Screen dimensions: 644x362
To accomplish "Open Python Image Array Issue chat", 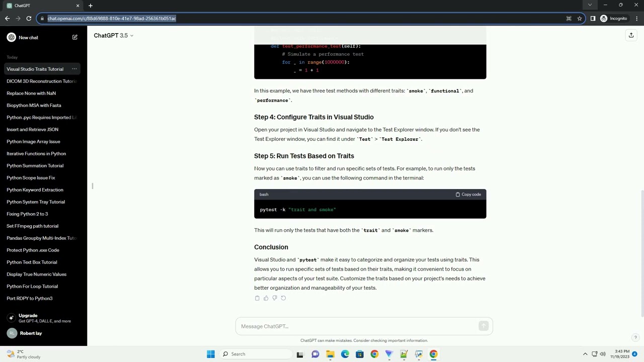I will [x=41, y=141].
